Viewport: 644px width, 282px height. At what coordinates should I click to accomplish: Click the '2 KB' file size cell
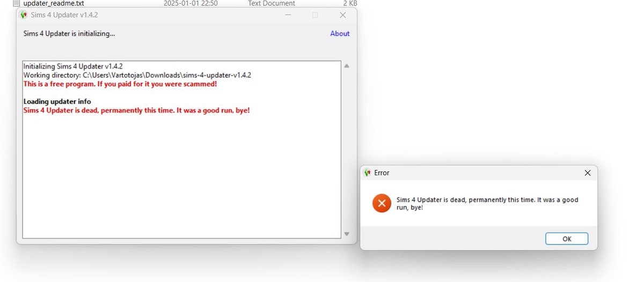click(350, 3)
